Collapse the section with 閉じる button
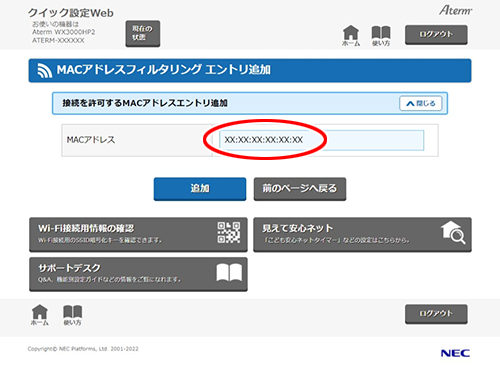Viewport: 500px width, 383px height. click(421, 103)
